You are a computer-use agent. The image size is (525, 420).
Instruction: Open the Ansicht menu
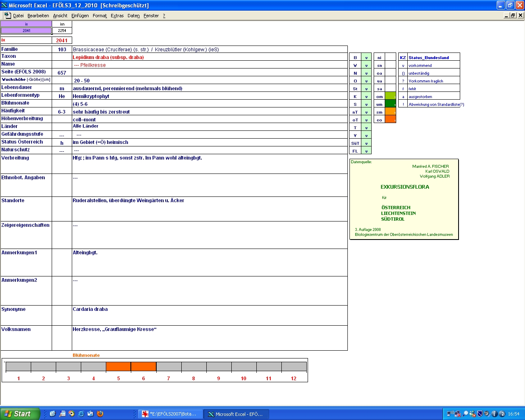click(x=60, y=16)
